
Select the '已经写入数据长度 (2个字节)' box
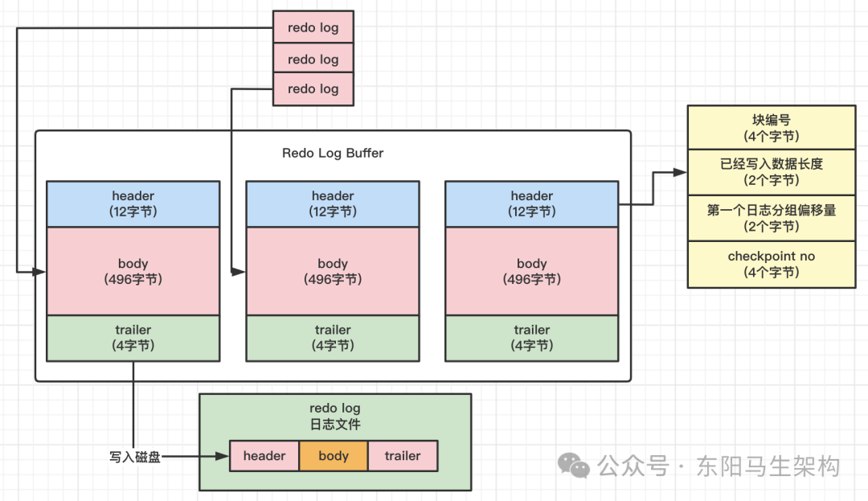[x=772, y=172]
